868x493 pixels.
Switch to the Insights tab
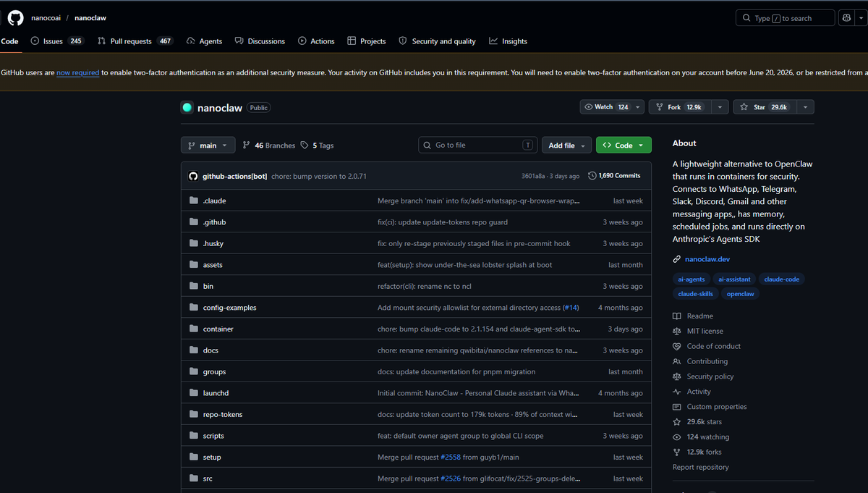coord(508,41)
